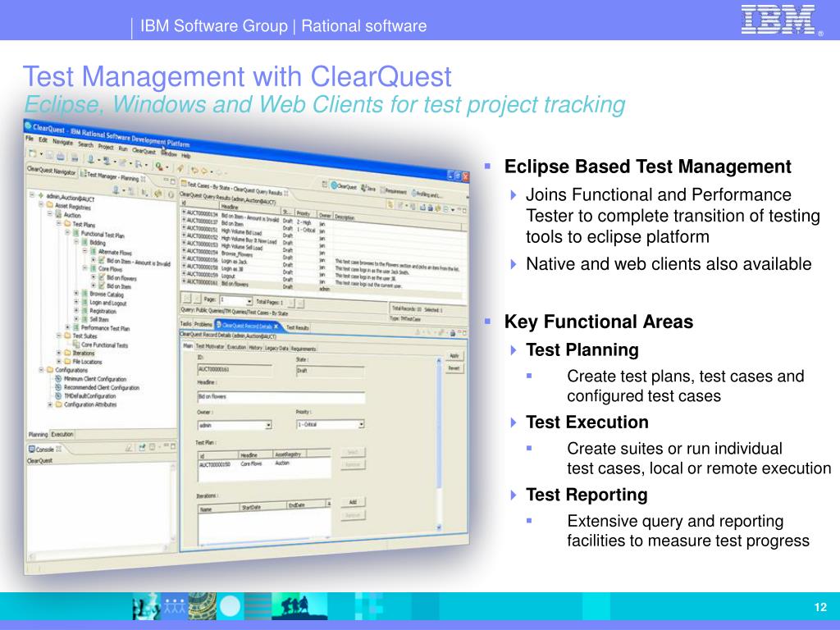Select Functional Test Plan in tree

tap(103, 235)
